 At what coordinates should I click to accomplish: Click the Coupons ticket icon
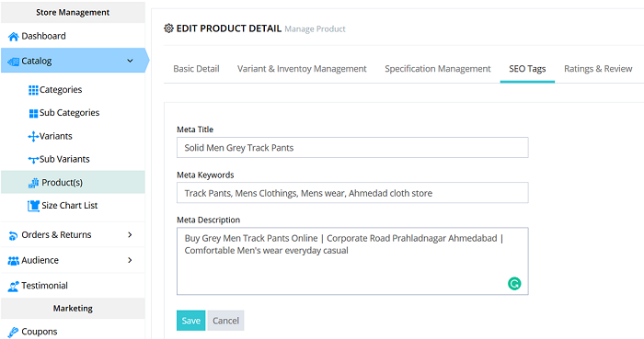point(13,332)
